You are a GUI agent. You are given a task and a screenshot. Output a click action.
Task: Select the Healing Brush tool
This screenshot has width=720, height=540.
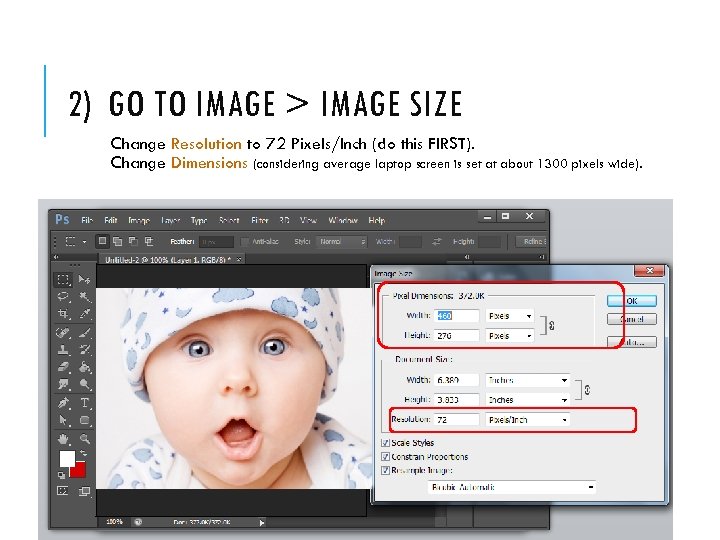point(63,332)
